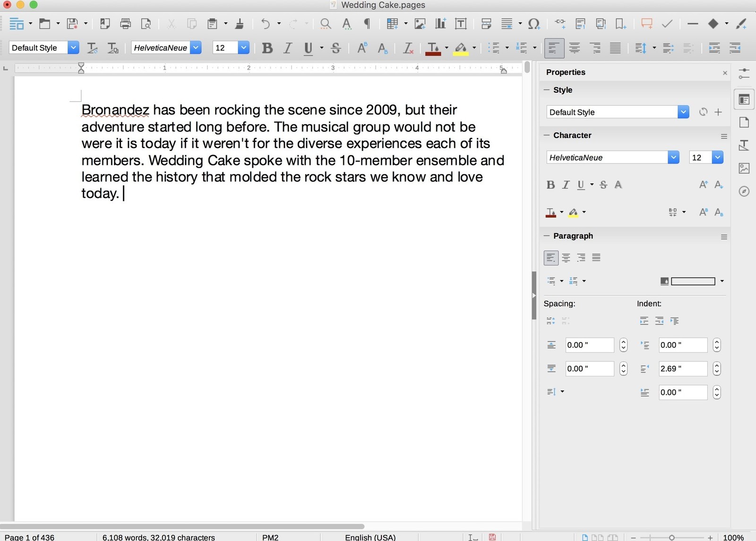Collapse the Paragraph section in Properties
The height and width of the screenshot is (541, 756).
click(x=547, y=236)
